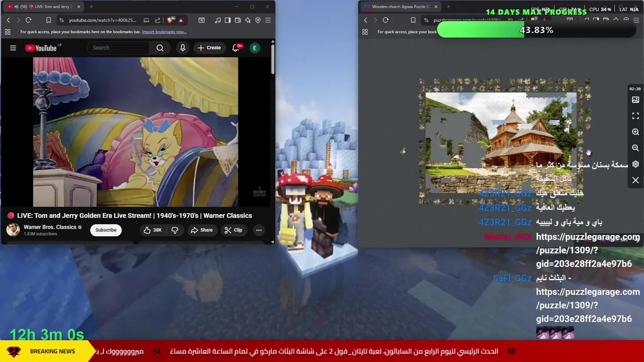Open the tab search icon in YouTube window

[201, 20]
